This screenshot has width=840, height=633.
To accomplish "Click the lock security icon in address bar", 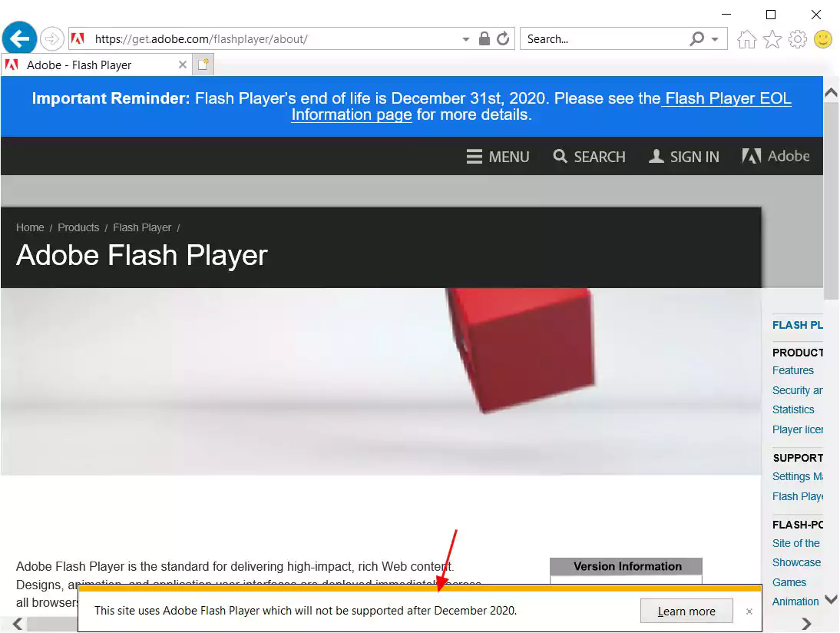I will click(x=484, y=38).
